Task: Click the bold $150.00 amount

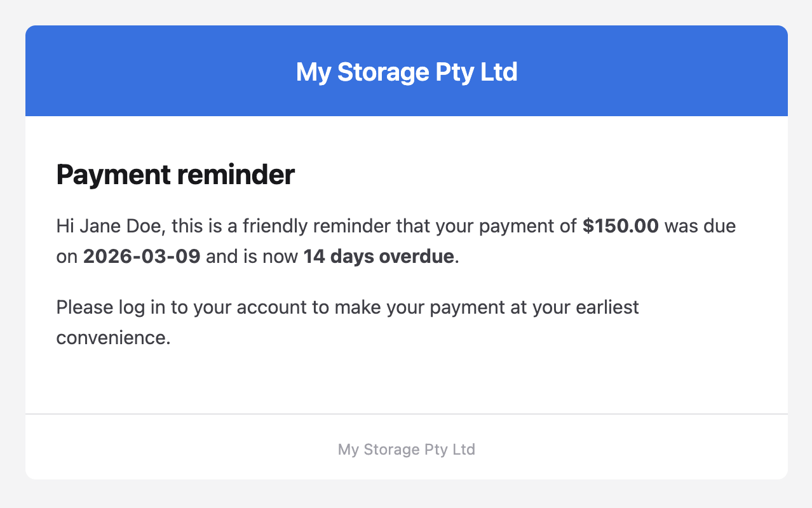Action: click(620, 226)
